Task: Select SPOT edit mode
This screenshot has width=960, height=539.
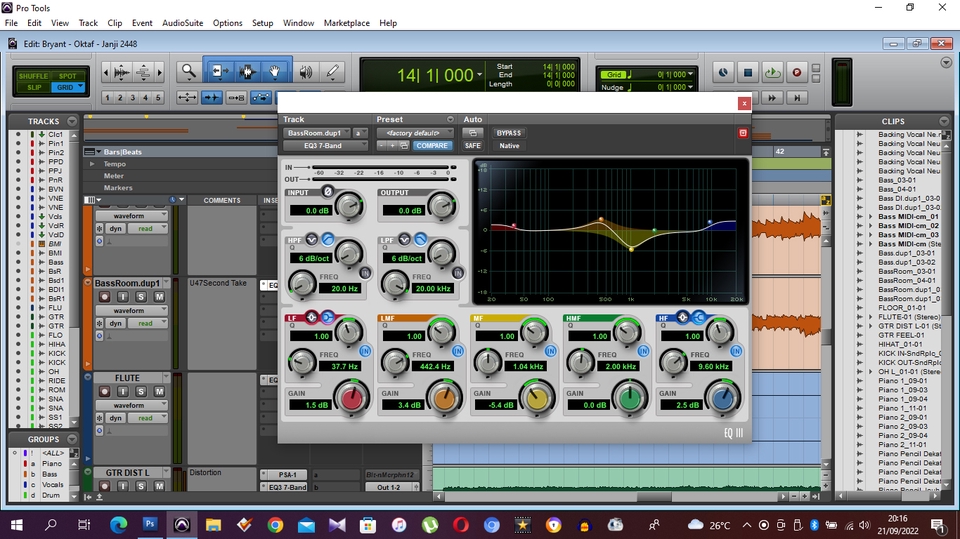Action: click(68, 76)
